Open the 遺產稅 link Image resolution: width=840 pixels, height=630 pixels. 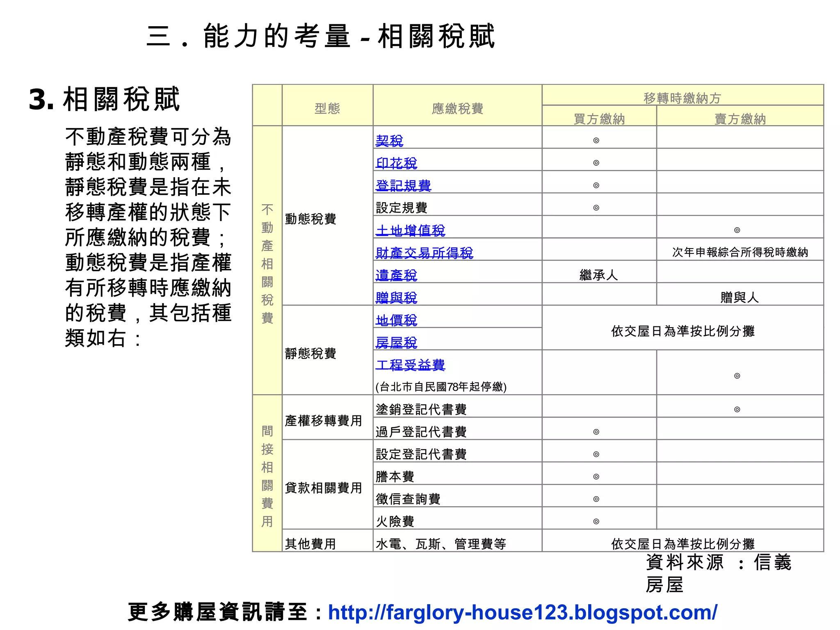(396, 275)
